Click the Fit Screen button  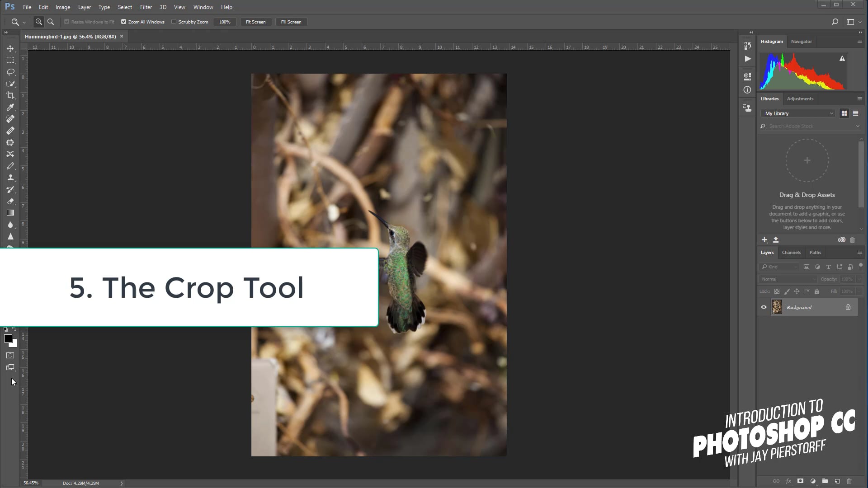[255, 22]
